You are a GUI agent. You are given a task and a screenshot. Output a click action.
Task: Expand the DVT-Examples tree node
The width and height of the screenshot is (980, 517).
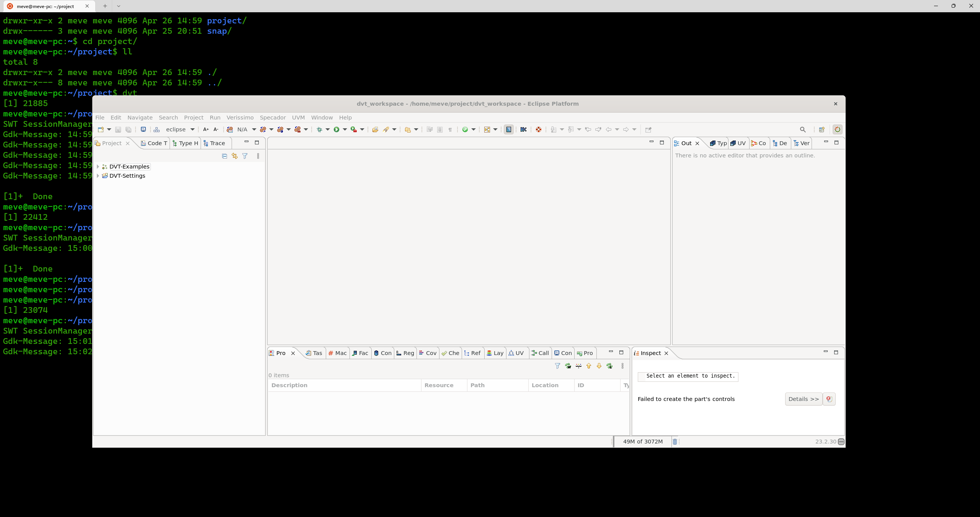[x=98, y=167]
